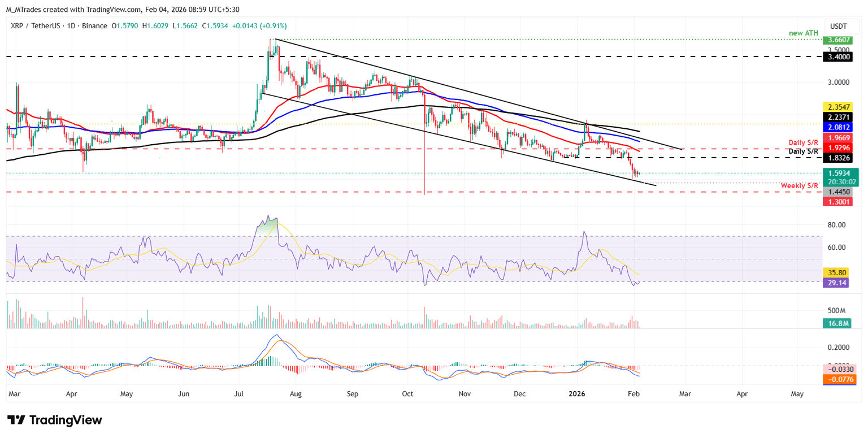
Task: Click the 2026 label on time axis
Action: pyautogui.click(x=577, y=392)
